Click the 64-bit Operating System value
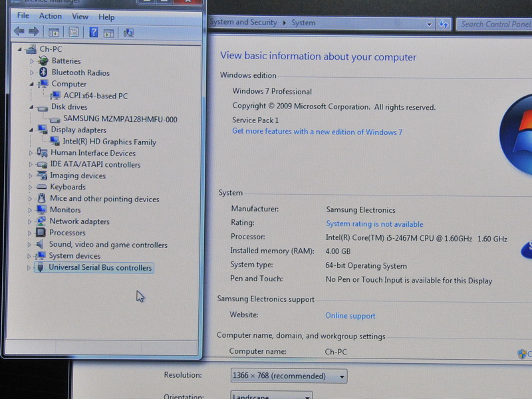 [366, 265]
